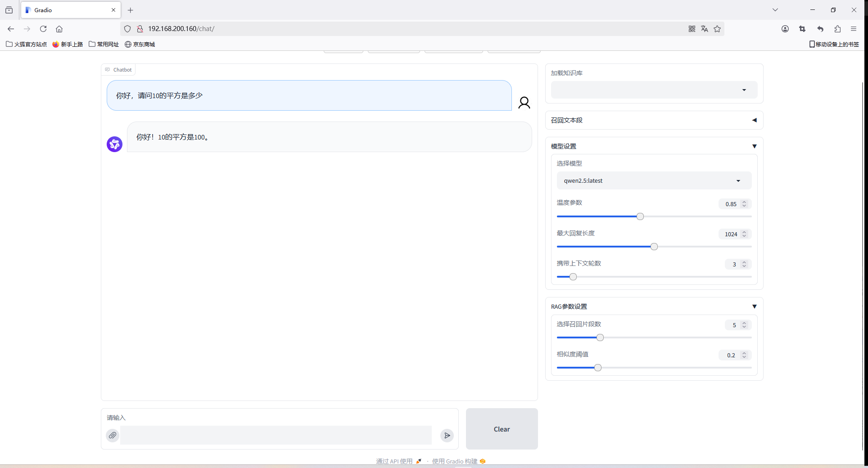Image resolution: width=868 pixels, height=468 pixels.
Task: Open the recent browsing tab list icon
Action: [x=9, y=10]
